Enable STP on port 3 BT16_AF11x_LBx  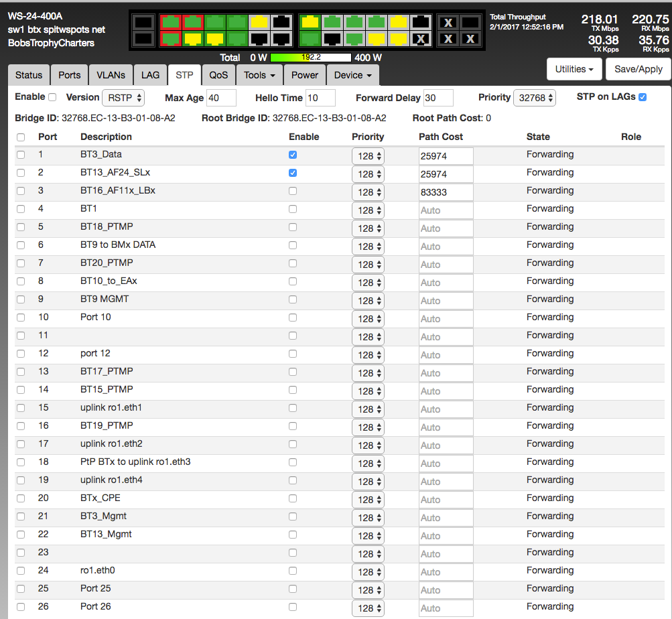(293, 191)
